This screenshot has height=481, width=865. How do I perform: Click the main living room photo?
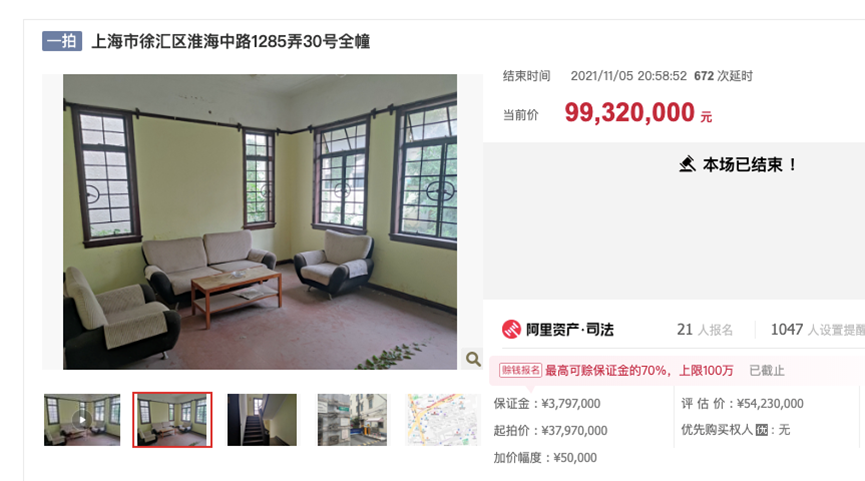(260, 222)
